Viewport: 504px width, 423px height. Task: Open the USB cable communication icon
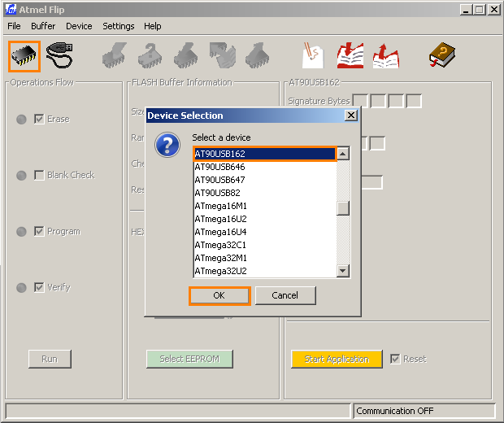click(59, 55)
